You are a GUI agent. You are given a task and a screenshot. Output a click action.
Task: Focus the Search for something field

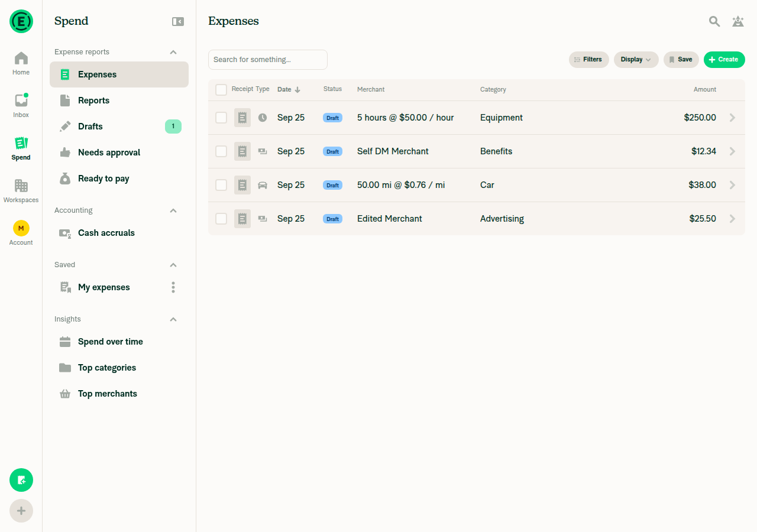[267, 60]
